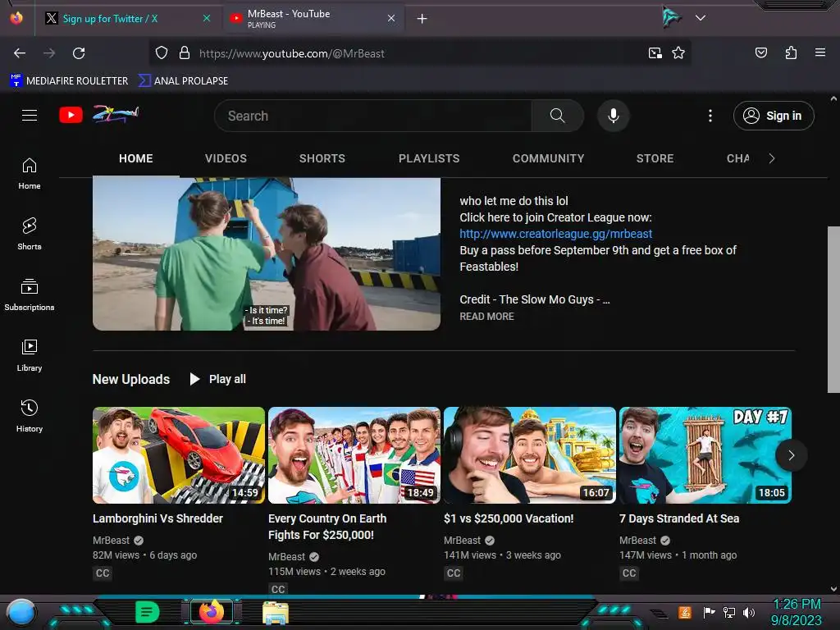Click the search magnifier button
840x630 pixels.
point(557,116)
